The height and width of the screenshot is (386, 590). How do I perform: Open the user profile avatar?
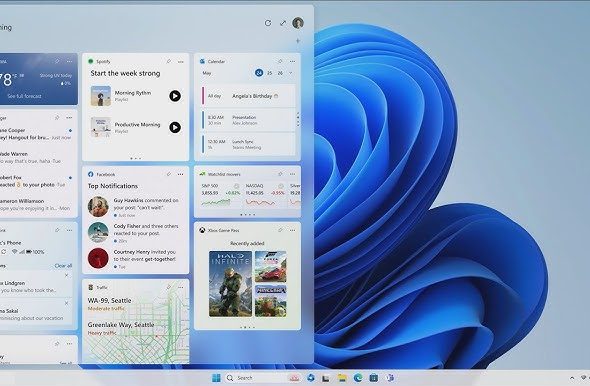click(298, 23)
